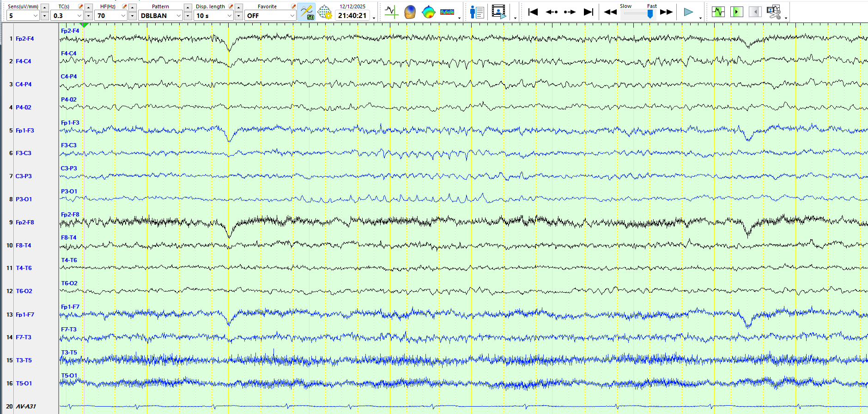The image size is (868, 414).
Task: Step Disp. length down
Action: (239, 16)
